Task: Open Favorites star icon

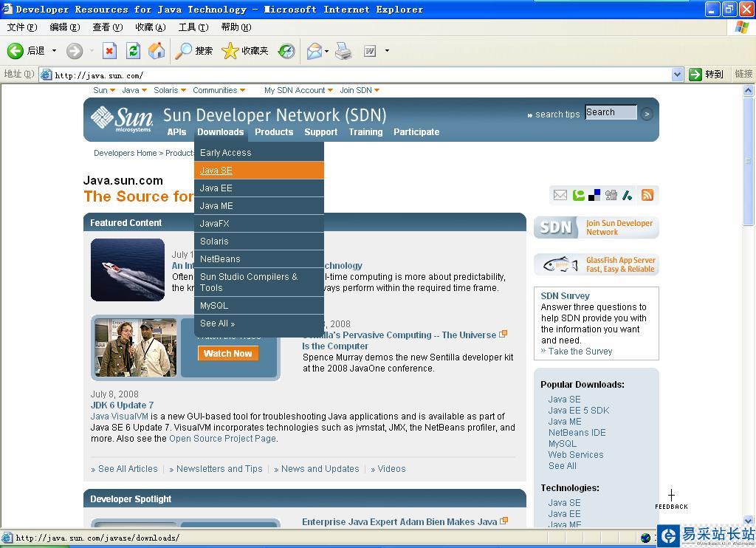Action: pyautogui.click(x=230, y=51)
